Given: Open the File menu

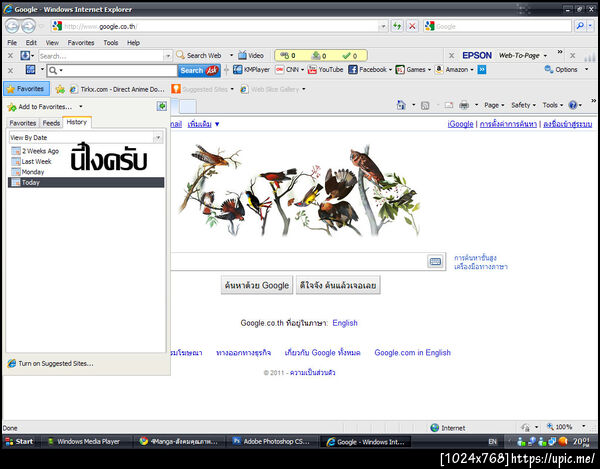Looking at the screenshot, I should coord(12,42).
